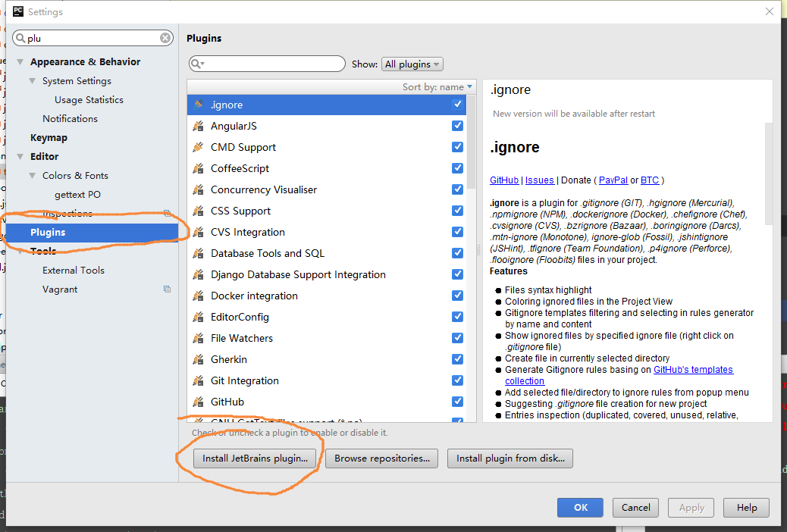The width and height of the screenshot is (787, 532).
Task: Click the Git Integration plugin icon
Action: point(198,380)
